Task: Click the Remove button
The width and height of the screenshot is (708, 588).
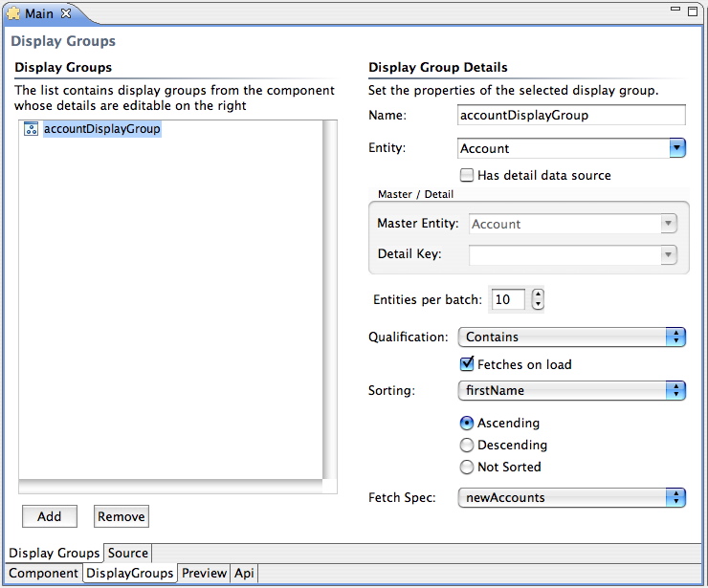Action: pos(121,516)
